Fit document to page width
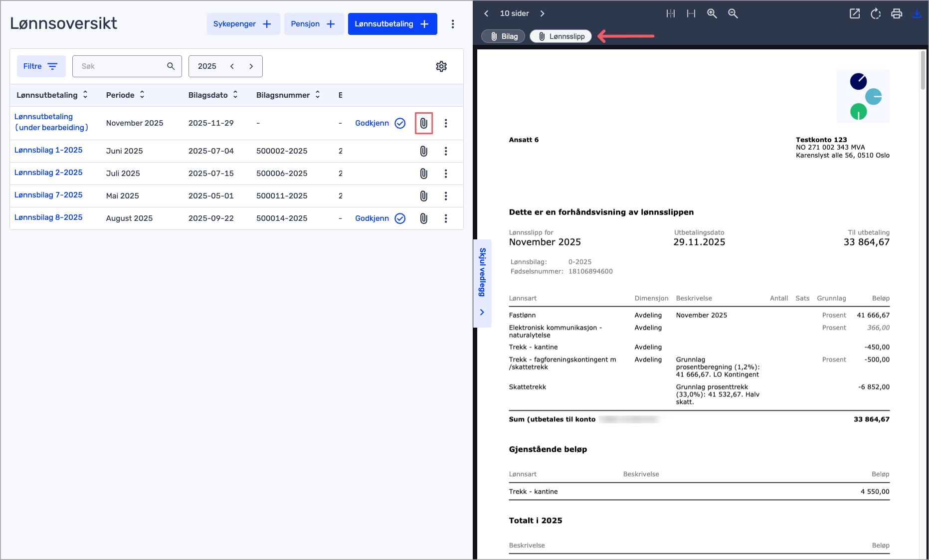 [x=691, y=13]
